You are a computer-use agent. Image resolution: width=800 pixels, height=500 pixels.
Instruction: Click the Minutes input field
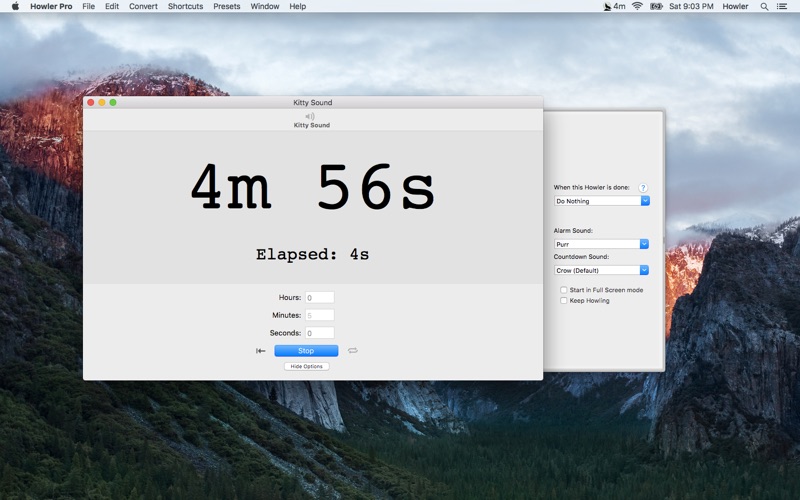pos(320,315)
